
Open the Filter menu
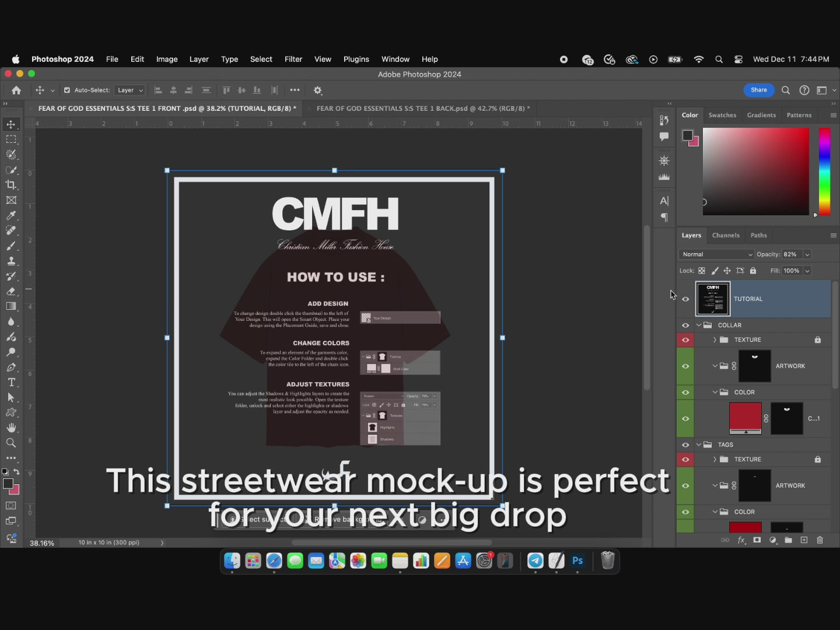click(x=293, y=60)
